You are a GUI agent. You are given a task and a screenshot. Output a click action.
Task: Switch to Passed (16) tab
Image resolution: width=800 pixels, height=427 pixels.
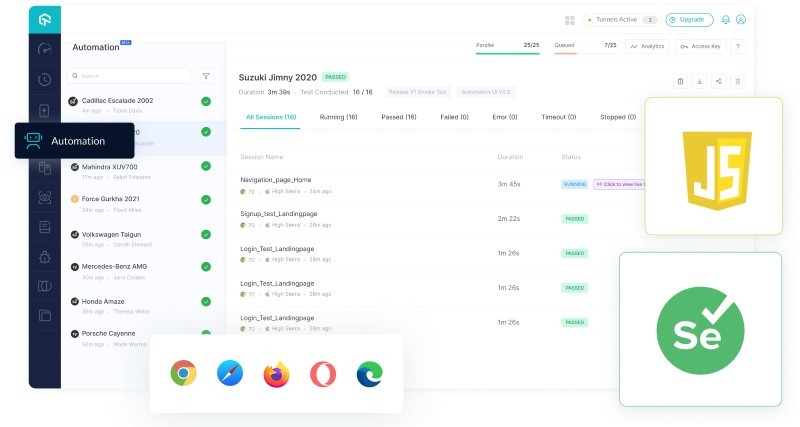(399, 117)
